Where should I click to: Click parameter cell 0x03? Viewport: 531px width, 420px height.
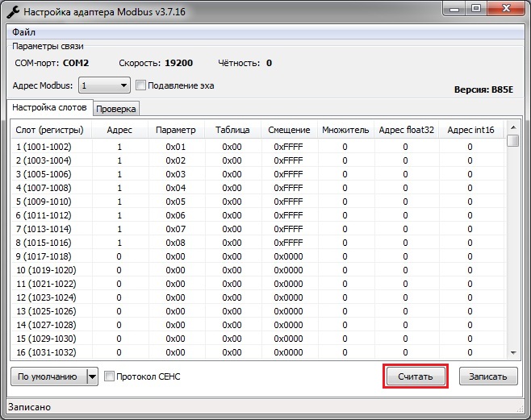[176, 174]
